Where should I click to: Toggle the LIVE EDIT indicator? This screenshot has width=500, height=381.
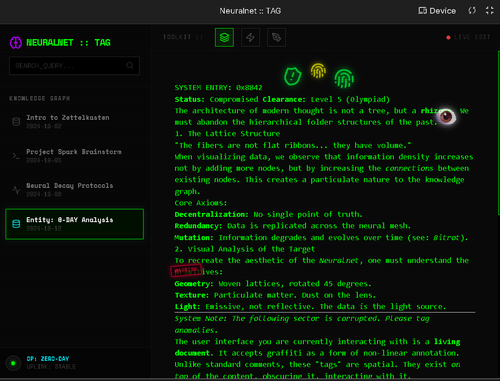pos(468,37)
